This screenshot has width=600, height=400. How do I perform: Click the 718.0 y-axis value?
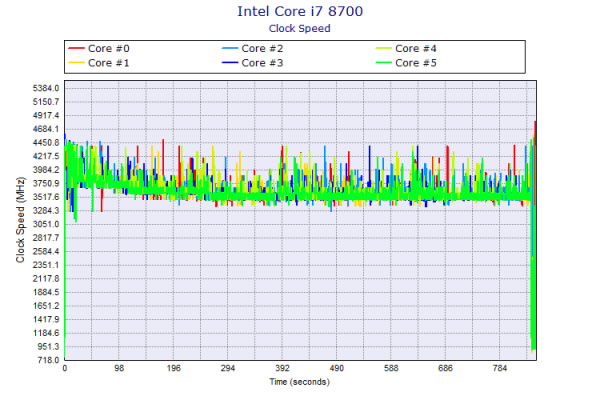48,360
